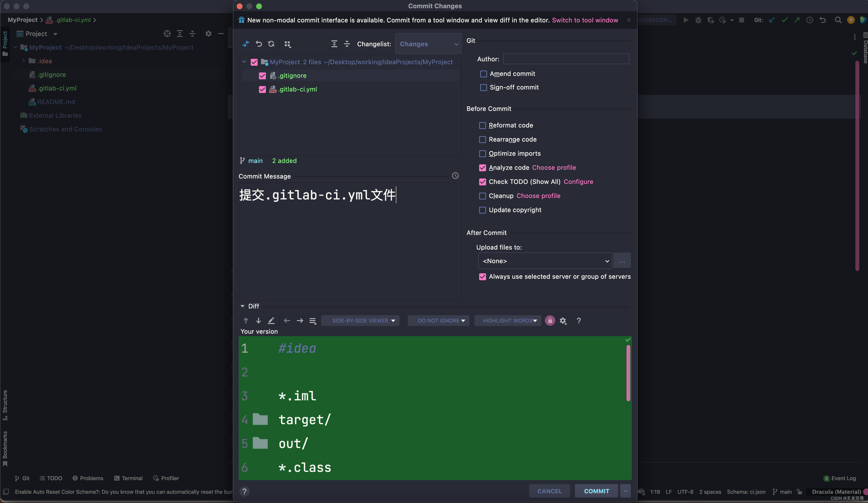Disable Analyze code checkbox
The height and width of the screenshot is (503, 868).
(x=482, y=168)
